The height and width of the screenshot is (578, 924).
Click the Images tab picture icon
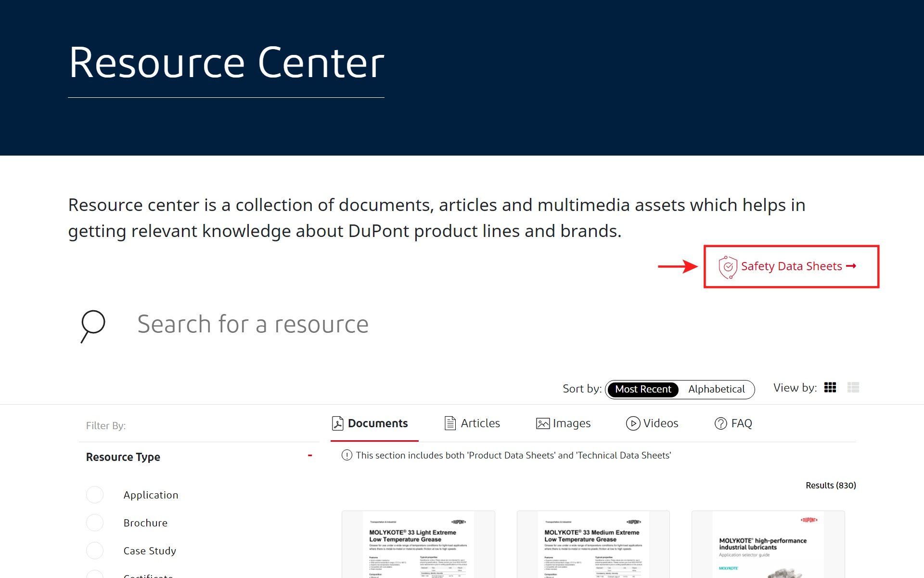[x=543, y=423]
